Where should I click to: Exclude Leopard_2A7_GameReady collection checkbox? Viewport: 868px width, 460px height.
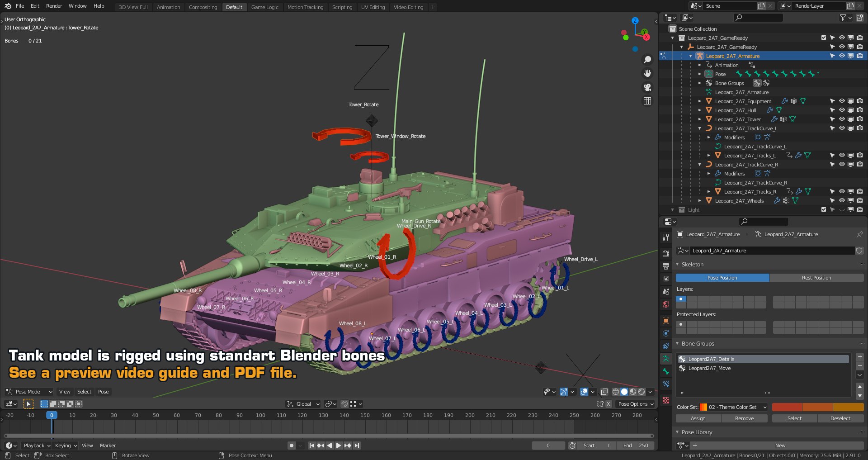tap(823, 38)
